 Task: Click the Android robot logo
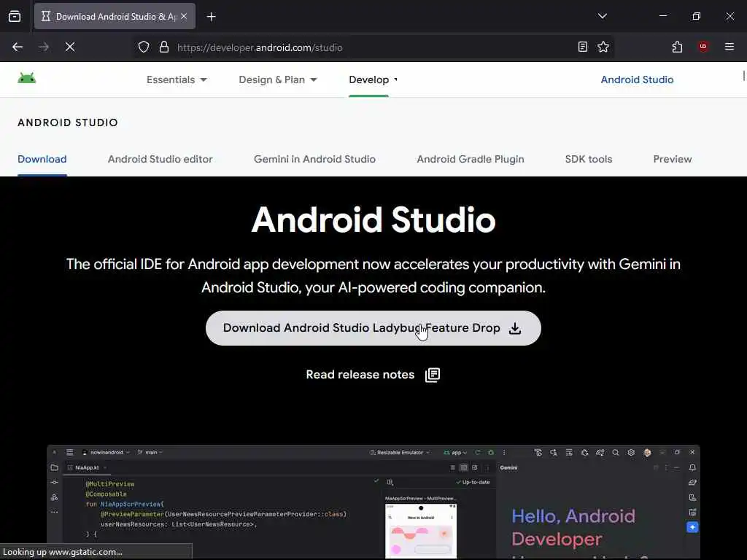[27, 78]
